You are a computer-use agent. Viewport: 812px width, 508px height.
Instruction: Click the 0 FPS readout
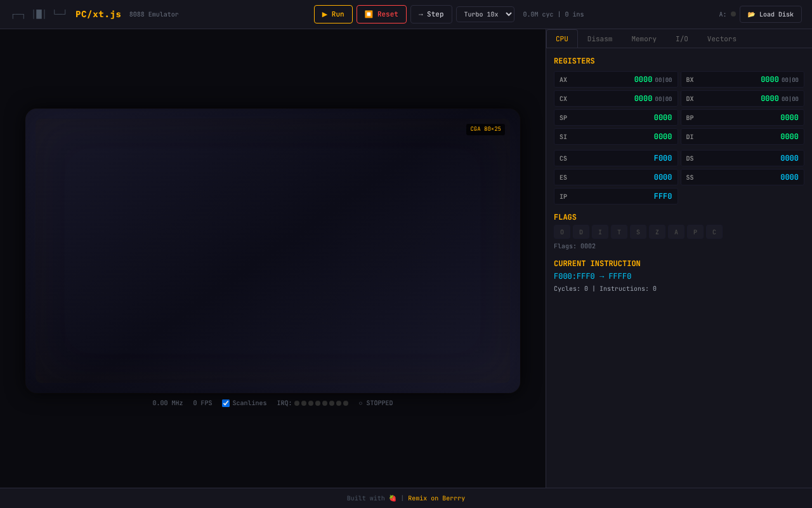click(203, 403)
